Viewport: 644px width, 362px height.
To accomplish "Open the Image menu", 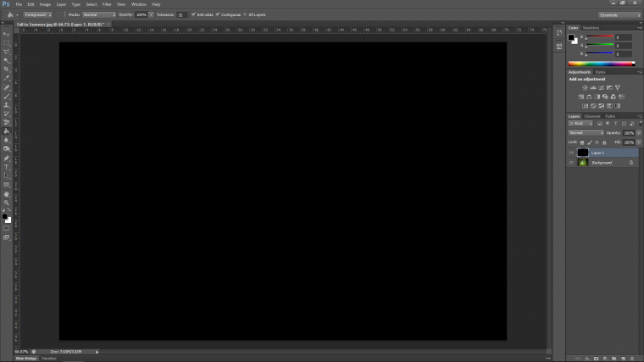I will 45,4.
